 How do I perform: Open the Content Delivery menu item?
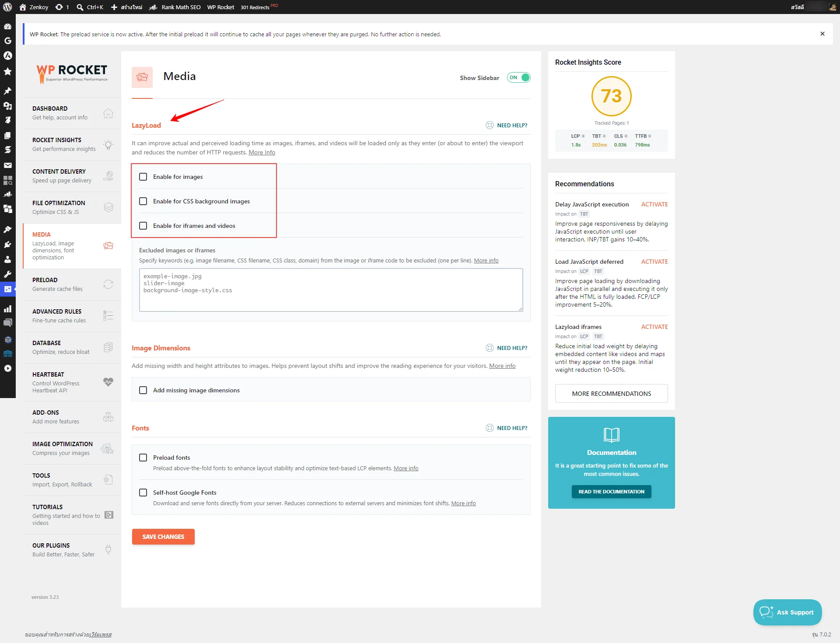click(x=72, y=176)
